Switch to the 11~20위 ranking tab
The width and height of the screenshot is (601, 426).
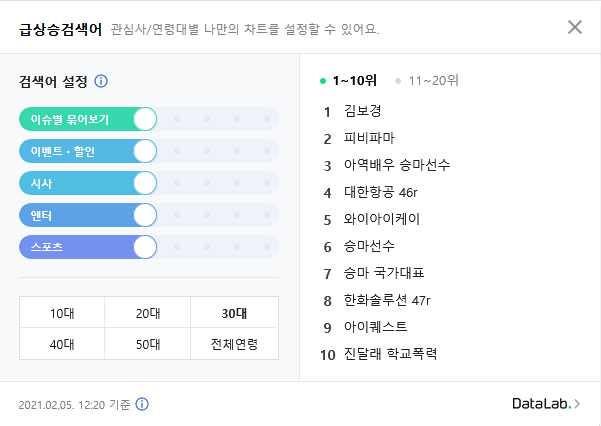(x=427, y=81)
